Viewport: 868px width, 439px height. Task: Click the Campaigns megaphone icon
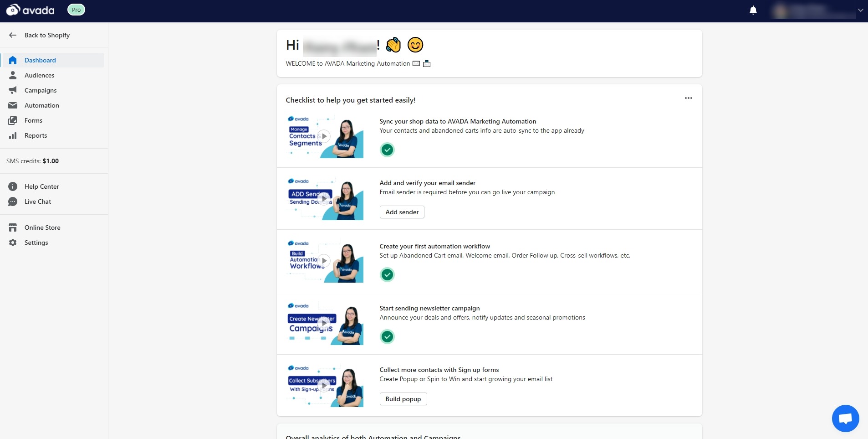click(x=13, y=90)
